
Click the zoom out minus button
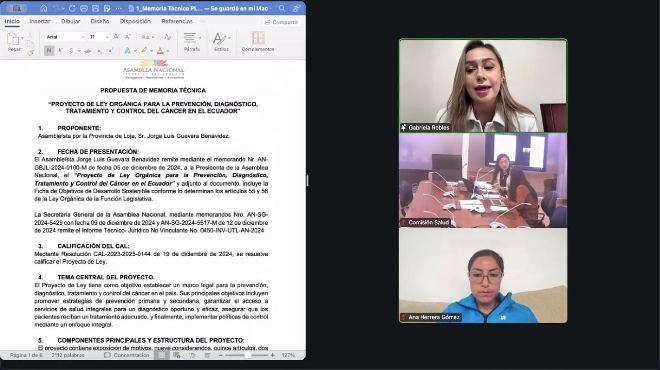220,355
